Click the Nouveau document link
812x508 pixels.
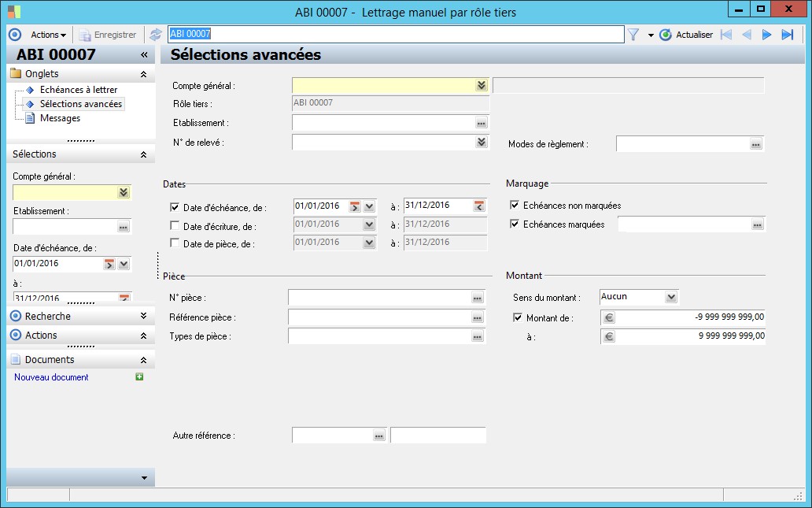(51, 377)
